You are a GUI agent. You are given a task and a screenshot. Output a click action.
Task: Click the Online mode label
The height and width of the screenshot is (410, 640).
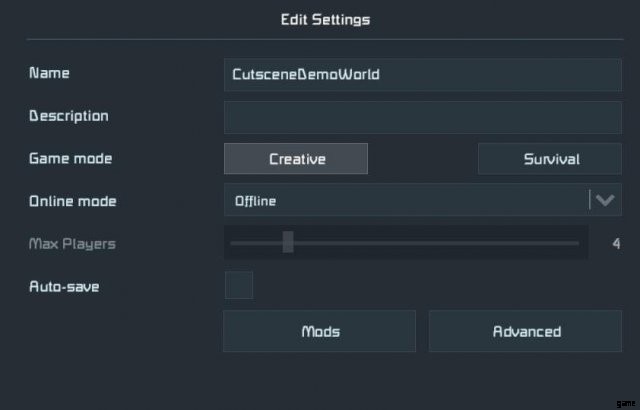coord(73,201)
